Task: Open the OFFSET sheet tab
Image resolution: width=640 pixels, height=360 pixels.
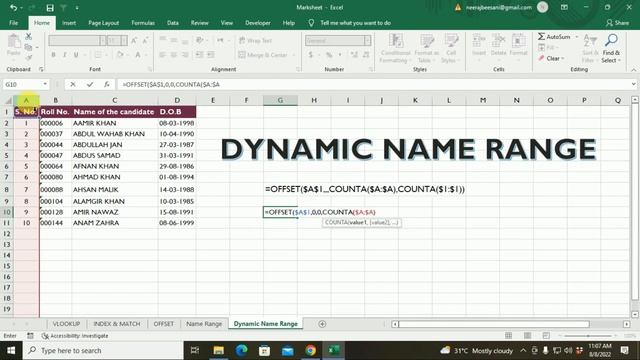Action: [164, 324]
